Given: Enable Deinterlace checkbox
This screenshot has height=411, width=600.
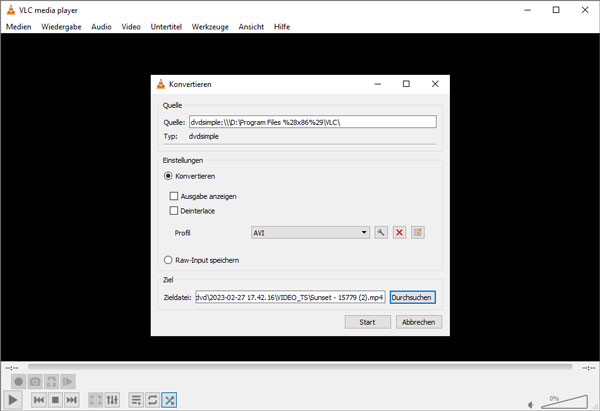Looking at the screenshot, I should (174, 211).
